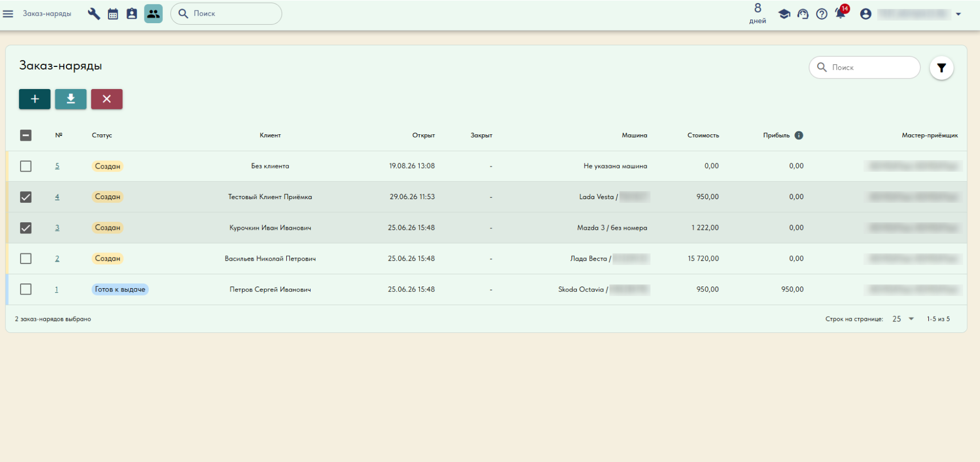Sort by the Клиент column header

coord(270,135)
